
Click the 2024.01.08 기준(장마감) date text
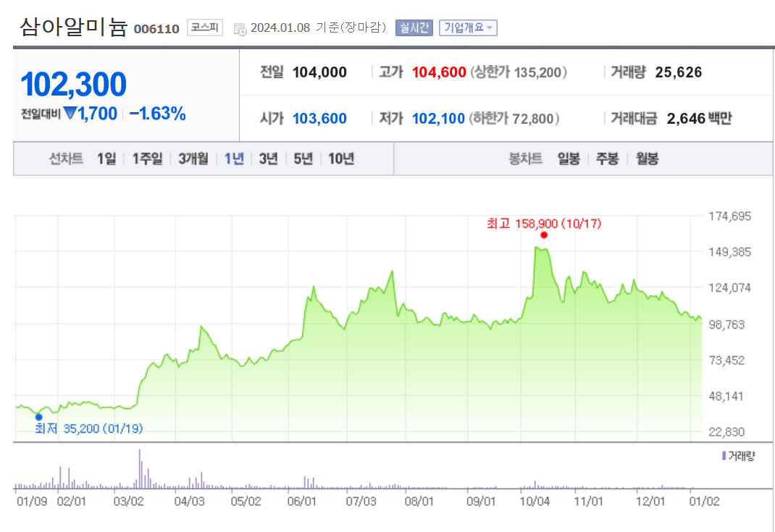pyautogui.click(x=318, y=28)
